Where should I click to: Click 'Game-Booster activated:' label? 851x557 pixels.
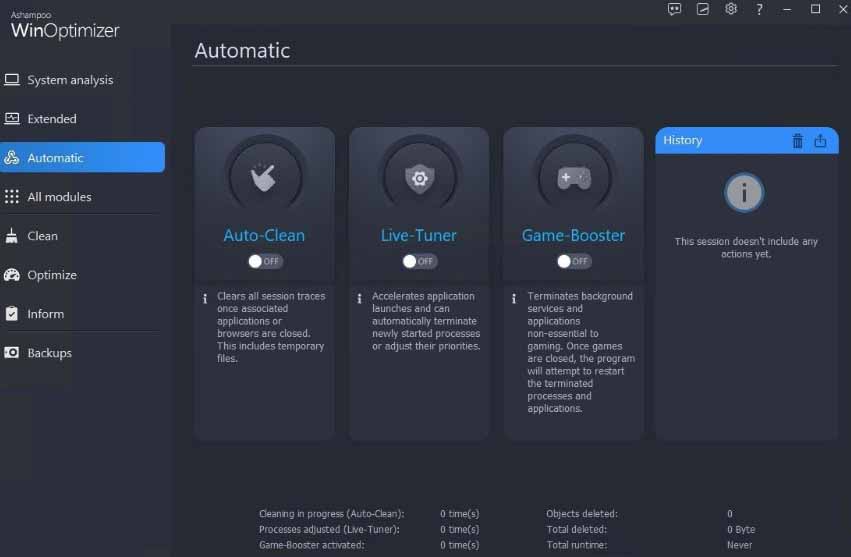coord(312,545)
